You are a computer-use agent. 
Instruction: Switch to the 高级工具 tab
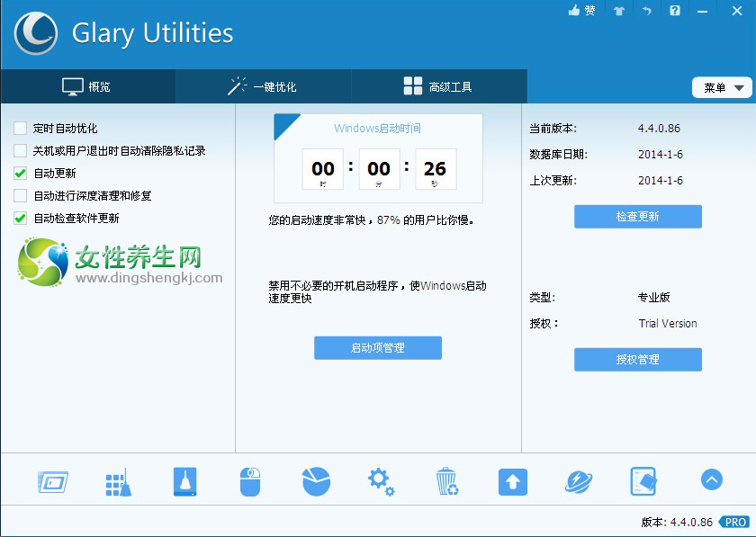pyautogui.click(x=439, y=86)
